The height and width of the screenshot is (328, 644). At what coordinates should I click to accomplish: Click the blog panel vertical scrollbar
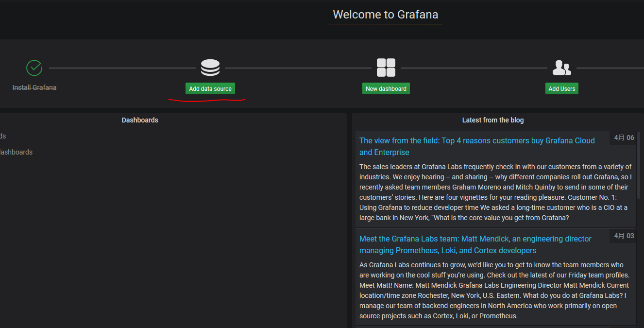click(x=639, y=165)
